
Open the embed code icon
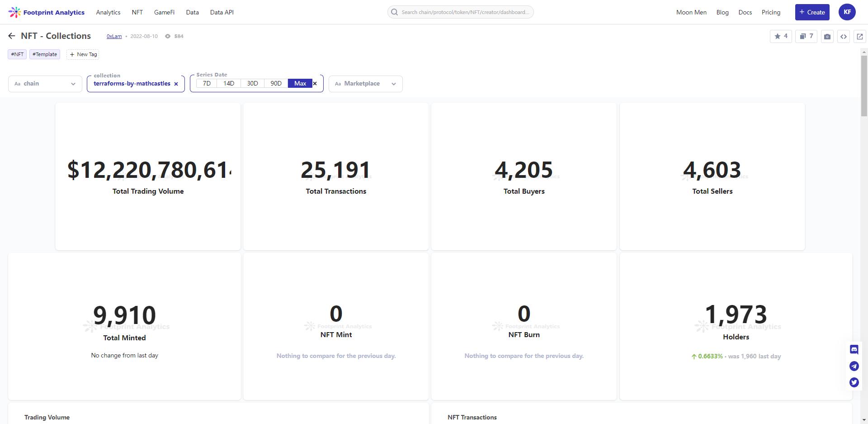pyautogui.click(x=843, y=37)
